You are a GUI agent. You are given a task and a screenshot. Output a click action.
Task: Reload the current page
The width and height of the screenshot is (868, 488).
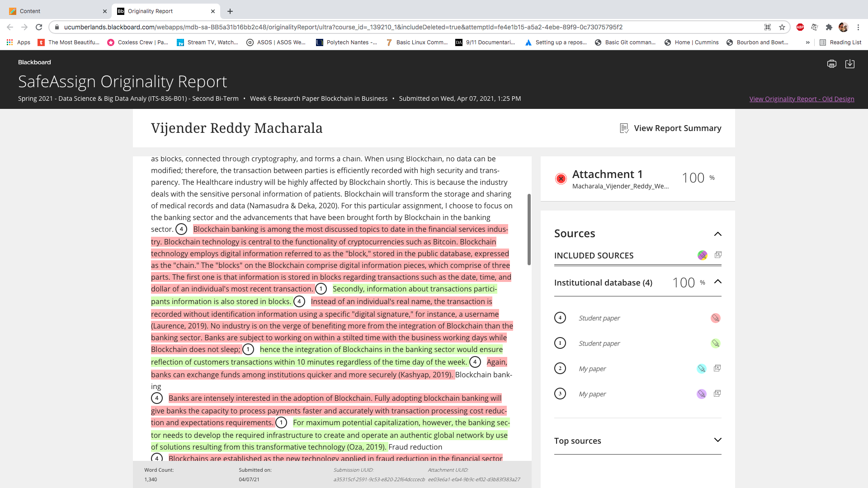pos(39,27)
